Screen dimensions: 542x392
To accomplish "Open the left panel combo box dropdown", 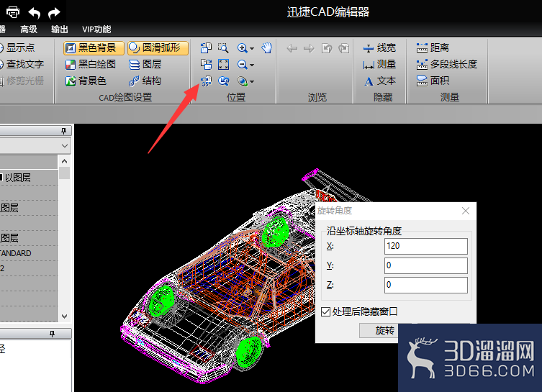I will click(x=65, y=146).
